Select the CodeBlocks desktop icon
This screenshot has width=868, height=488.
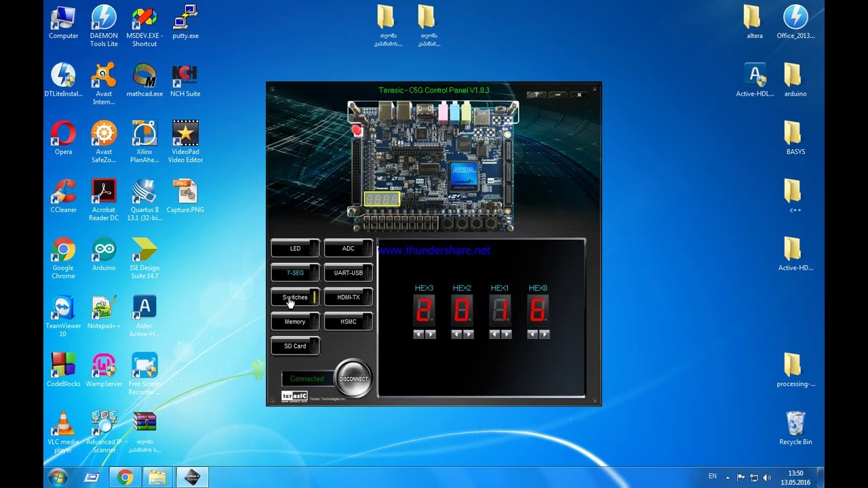pyautogui.click(x=63, y=370)
